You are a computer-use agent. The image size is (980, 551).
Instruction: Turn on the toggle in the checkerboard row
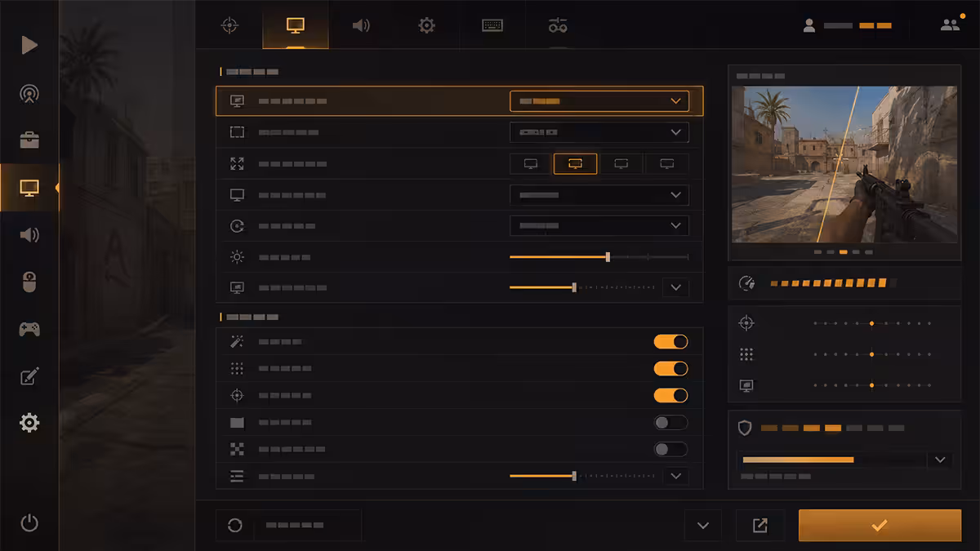[670, 450]
